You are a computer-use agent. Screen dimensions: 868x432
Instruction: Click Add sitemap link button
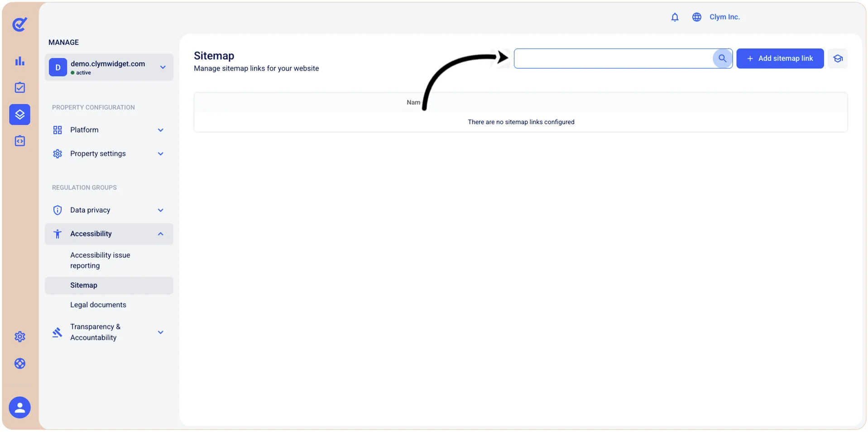780,58
